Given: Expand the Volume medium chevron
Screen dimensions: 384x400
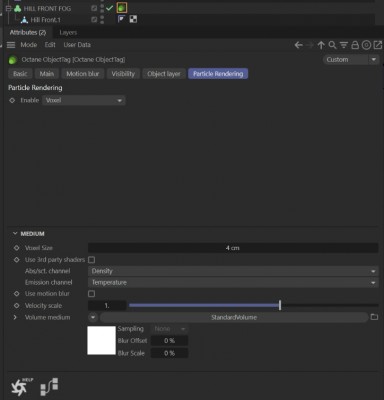Looking at the screenshot, I should point(15,317).
